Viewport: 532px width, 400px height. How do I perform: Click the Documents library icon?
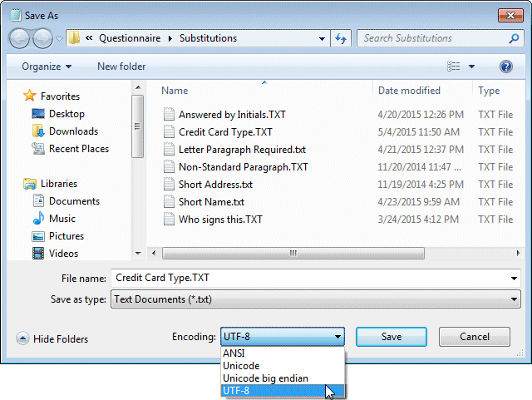tap(38, 200)
